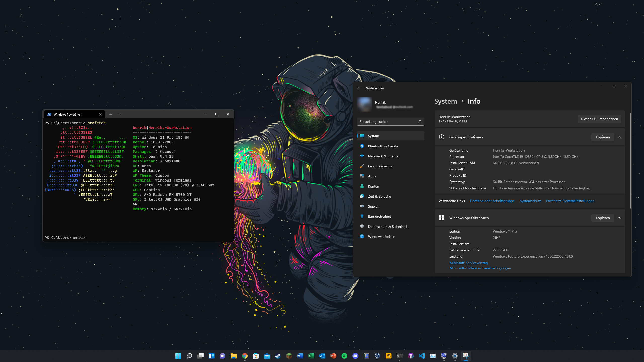Open Windows Update settings category
Image resolution: width=644 pixels, height=362 pixels.
click(x=381, y=237)
